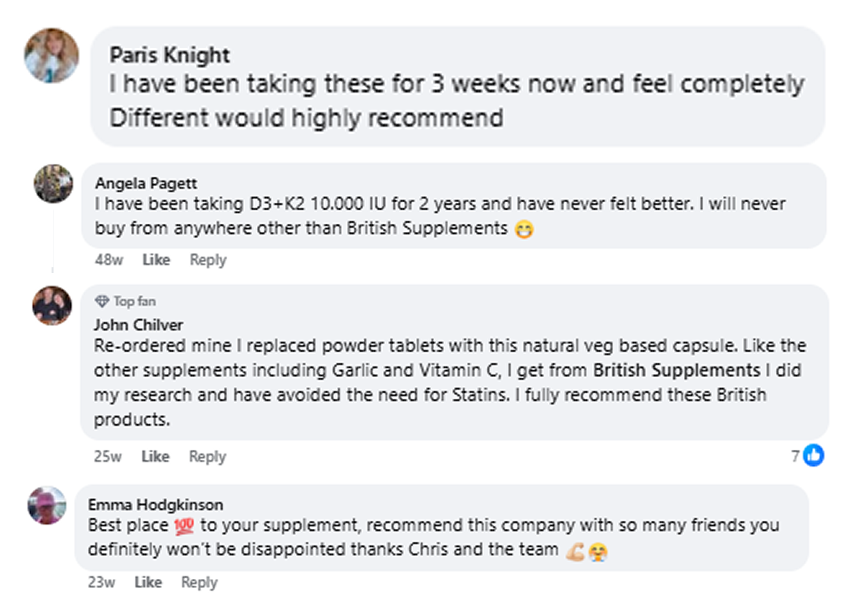Like Angela Pagett's comment
The width and height of the screenshot is (860, 616).
(156, 260)
